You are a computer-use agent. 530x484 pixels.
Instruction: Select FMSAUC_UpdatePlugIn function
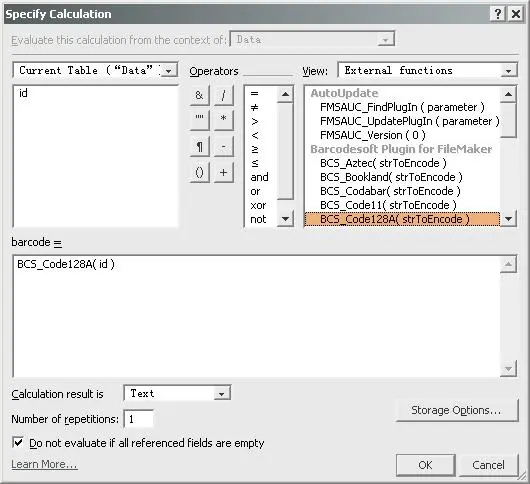410,121
